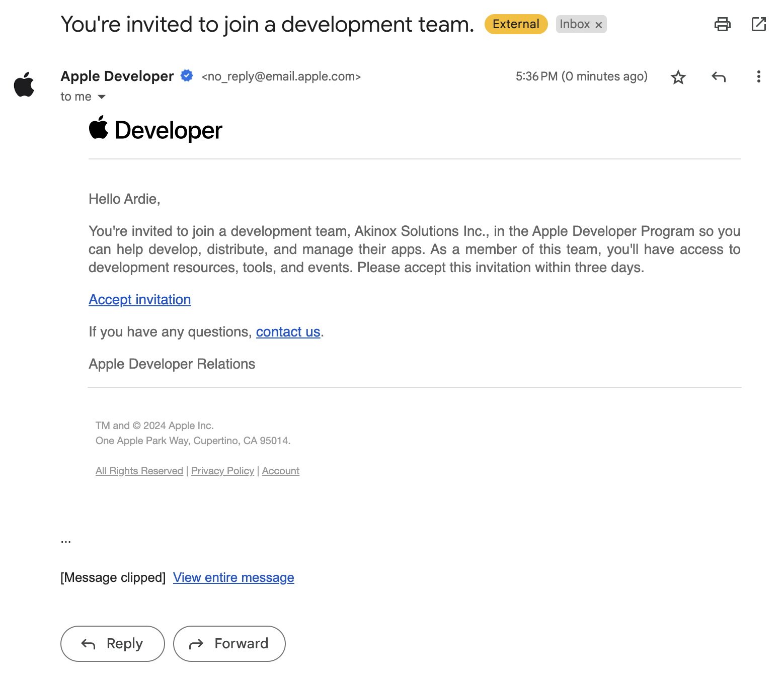Print this email with the printer icon
This screenshot has height=685, width=784.
point(723,24)
